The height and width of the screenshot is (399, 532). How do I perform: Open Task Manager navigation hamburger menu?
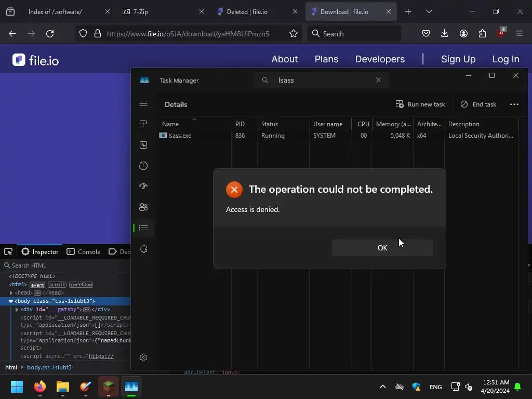pos(143,103)
